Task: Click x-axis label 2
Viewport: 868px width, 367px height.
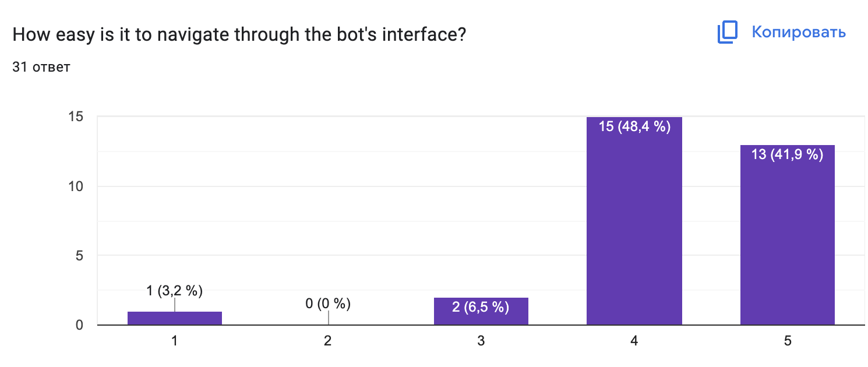Action: (x=328, y=341)
